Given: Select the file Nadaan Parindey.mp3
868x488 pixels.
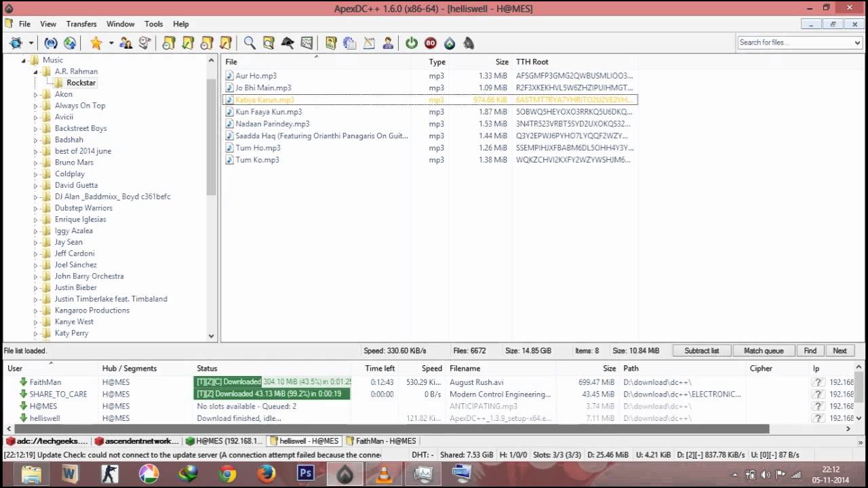Looking at the screenshot, I should coord(273,124).
